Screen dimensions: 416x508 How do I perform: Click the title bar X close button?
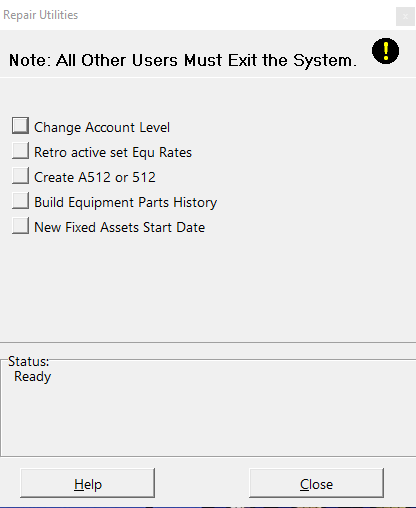tap(405, 16)
